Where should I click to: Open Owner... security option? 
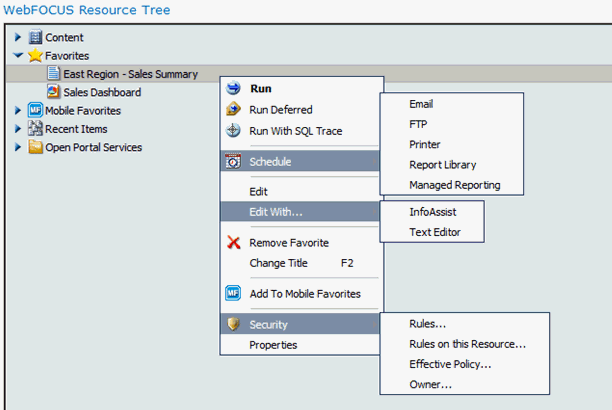point(464,385)
